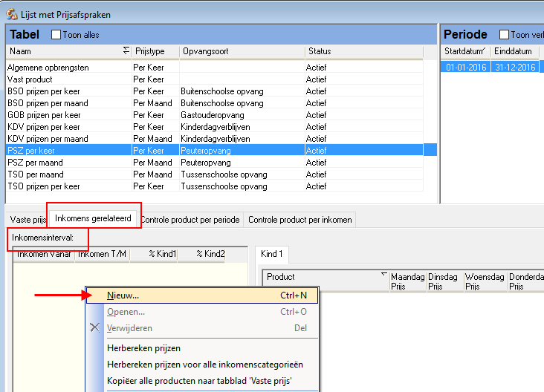Enable the Toon alles checkbox

tap(56, 35)
